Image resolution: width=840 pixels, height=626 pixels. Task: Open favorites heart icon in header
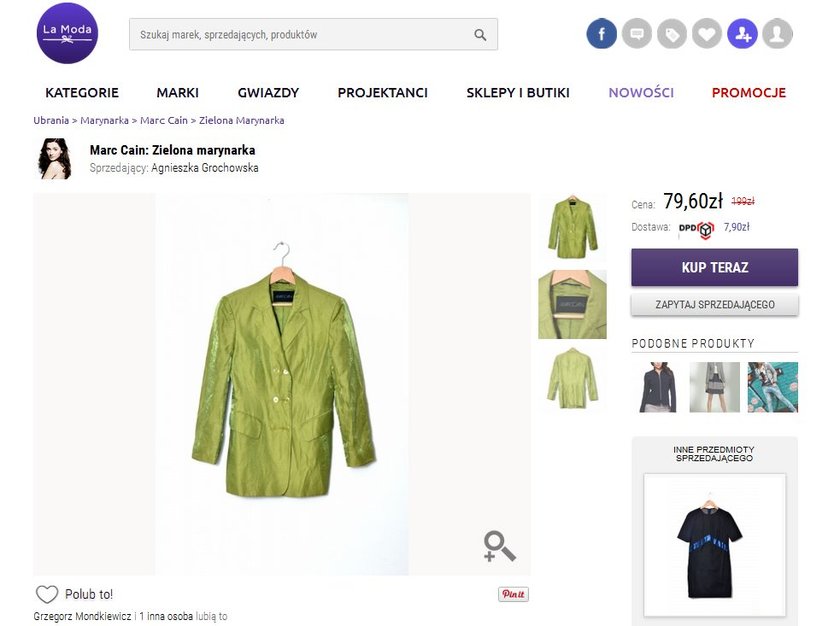tap(707, 34)
